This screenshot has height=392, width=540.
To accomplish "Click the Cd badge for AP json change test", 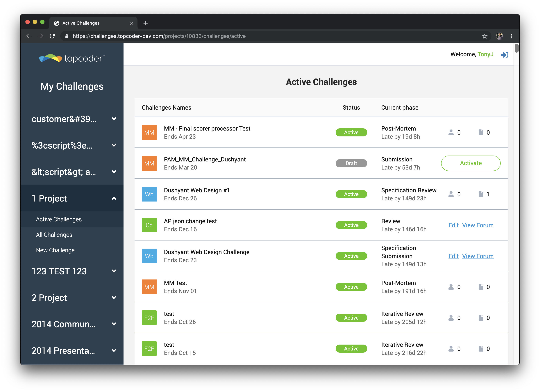I will (x=149, y=225).
